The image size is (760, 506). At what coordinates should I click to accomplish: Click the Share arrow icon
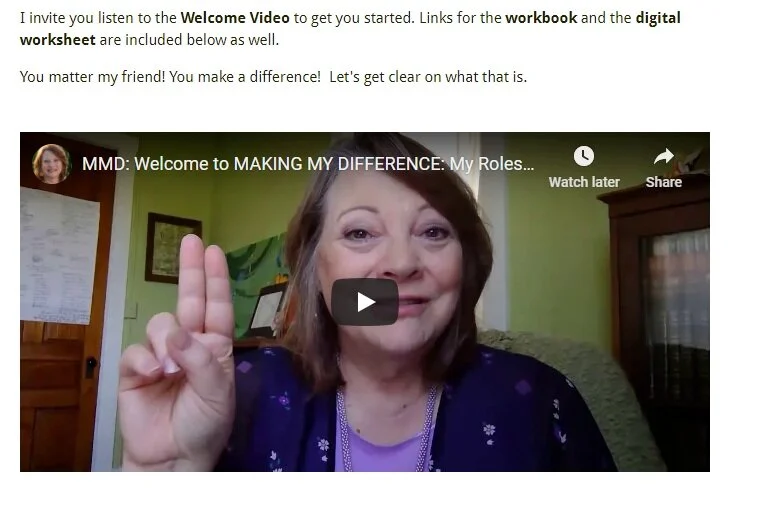664,156
